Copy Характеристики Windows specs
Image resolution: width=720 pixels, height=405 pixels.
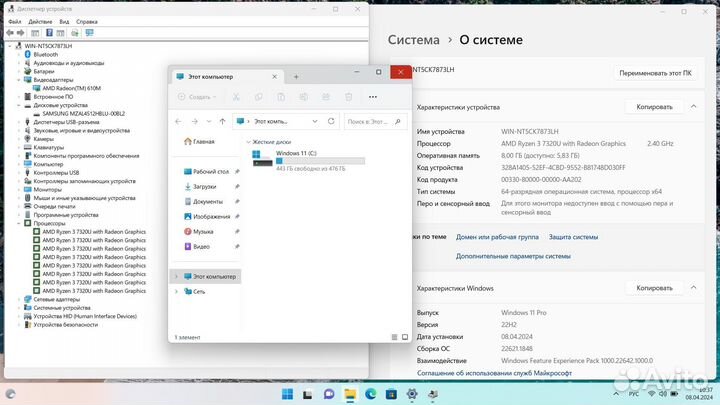(654, 288)
